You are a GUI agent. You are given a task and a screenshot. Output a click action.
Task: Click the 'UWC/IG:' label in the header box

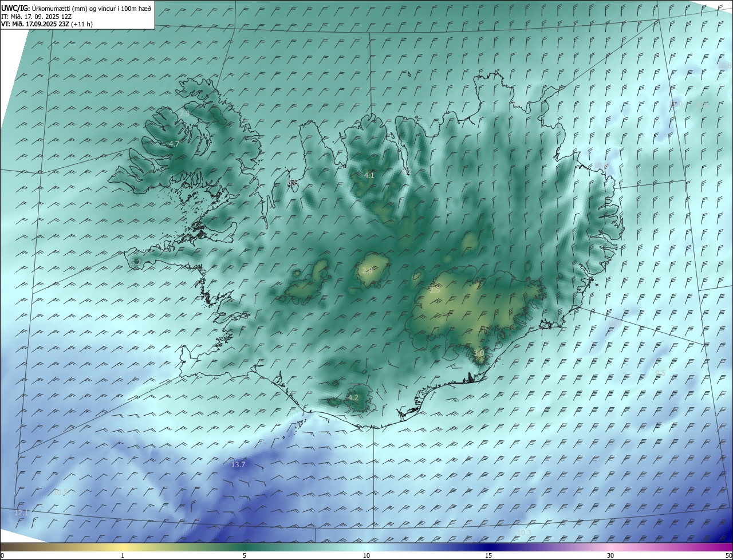click(x=15, y=9)
